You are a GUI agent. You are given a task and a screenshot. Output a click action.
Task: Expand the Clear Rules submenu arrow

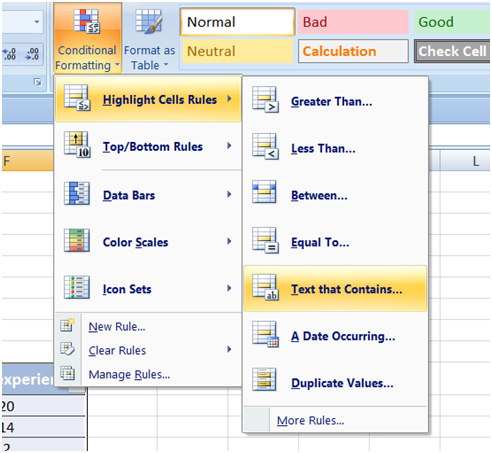coord(229,349)
